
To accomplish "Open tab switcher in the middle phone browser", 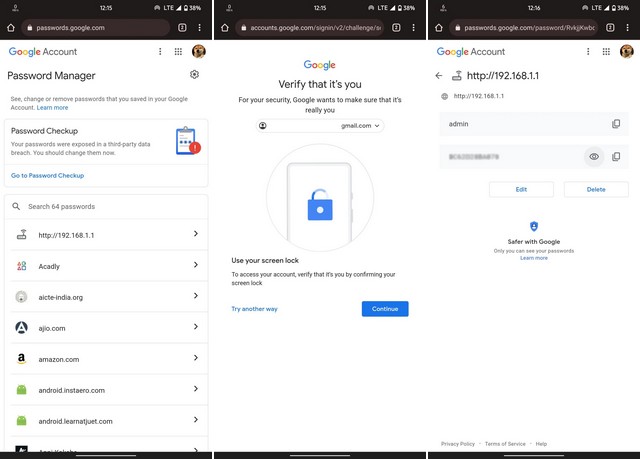I will (396, 28).
